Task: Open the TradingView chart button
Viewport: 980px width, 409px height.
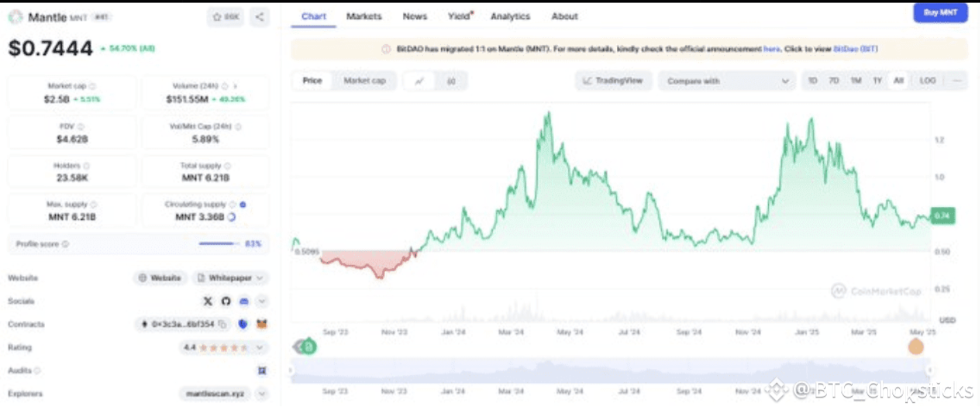Action: (x=613, y=81)
